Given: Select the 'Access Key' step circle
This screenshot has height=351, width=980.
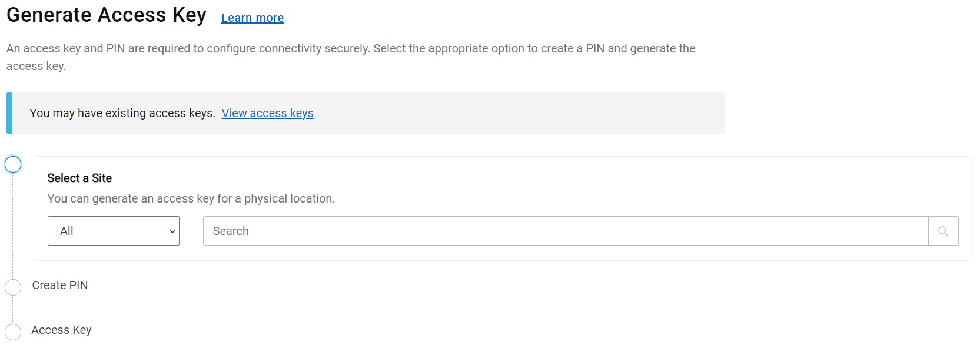Looking at the screenshot, I should click(13, 332).
